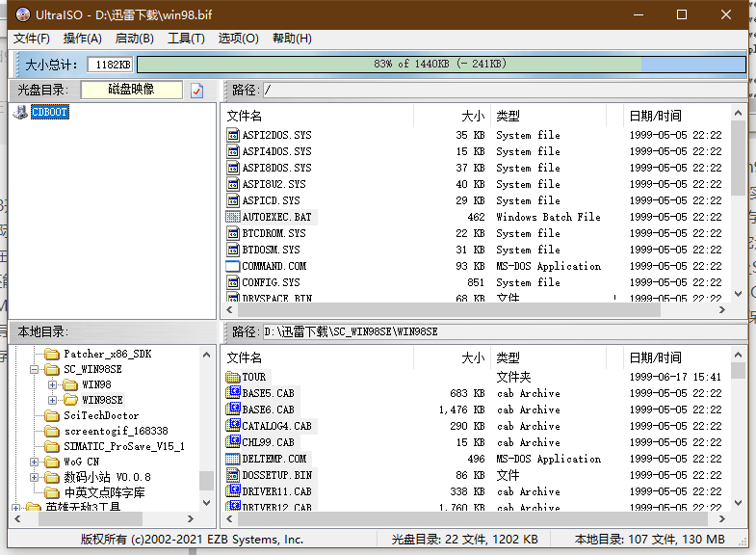Click the SciTechDoctor folder icon

coord(52,415)
